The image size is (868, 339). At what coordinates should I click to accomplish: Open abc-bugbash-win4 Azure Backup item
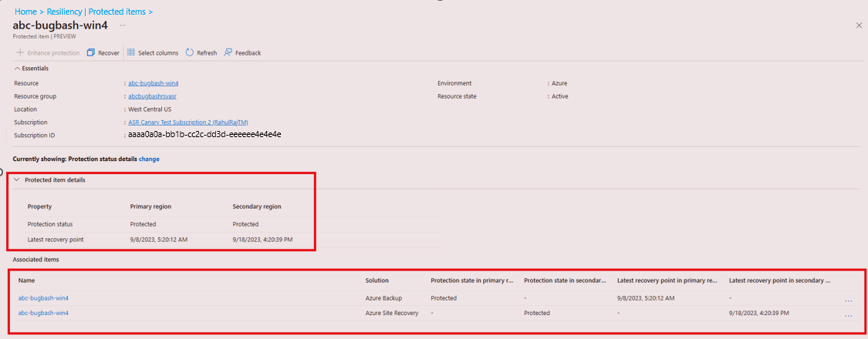[43, 298]
